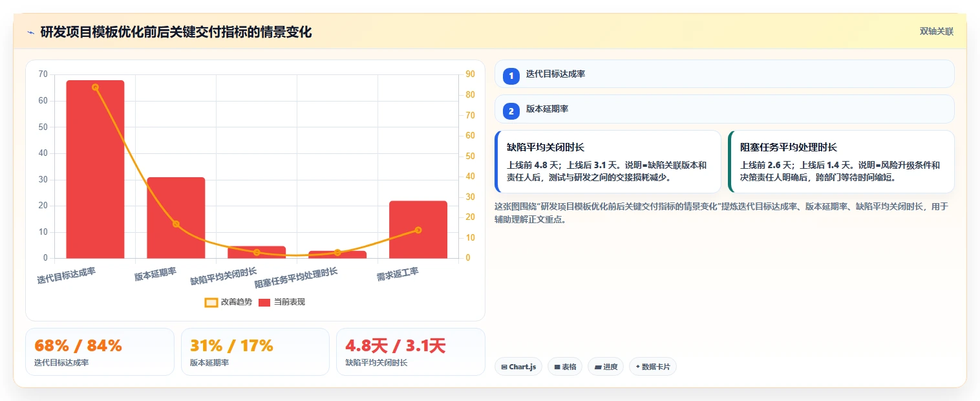
Task: Click the left axis value 70
Action: click(x=43, y=74)
